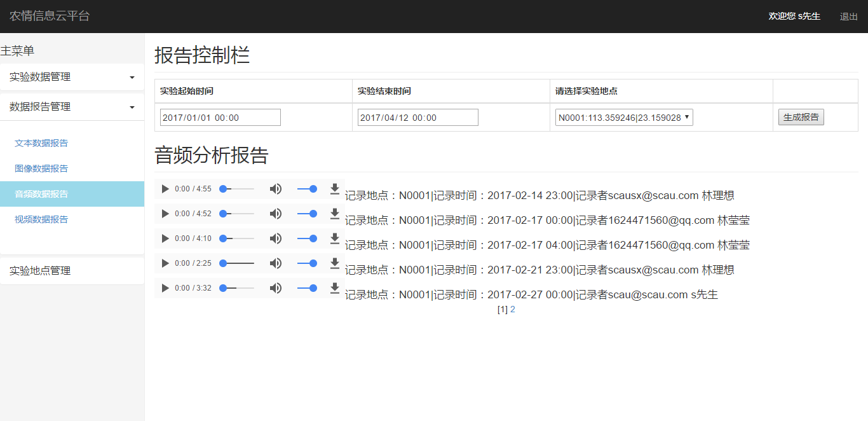Open the experiment location N0001 dropdown
This screenshot has height=421, width=868.
coord(624,118)
